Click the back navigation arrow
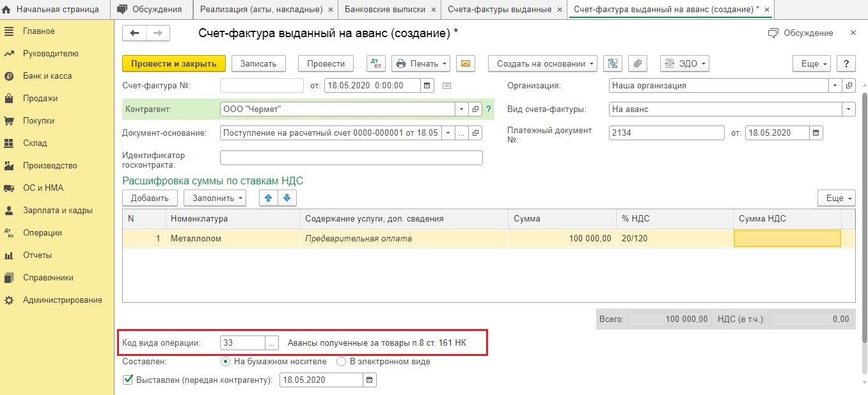 [134, 33]
